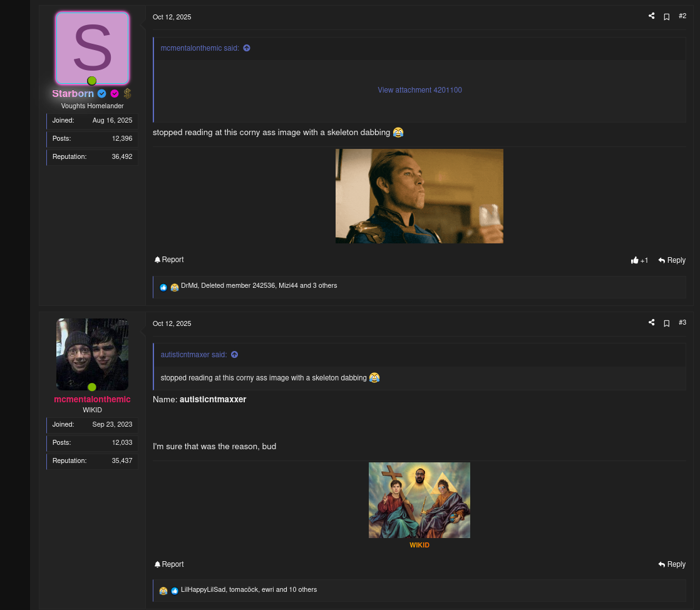Image resolution: width=700 pixels, height=610 pixels.
Task: Click the like reaction icon under post #3
Action: 175,591
